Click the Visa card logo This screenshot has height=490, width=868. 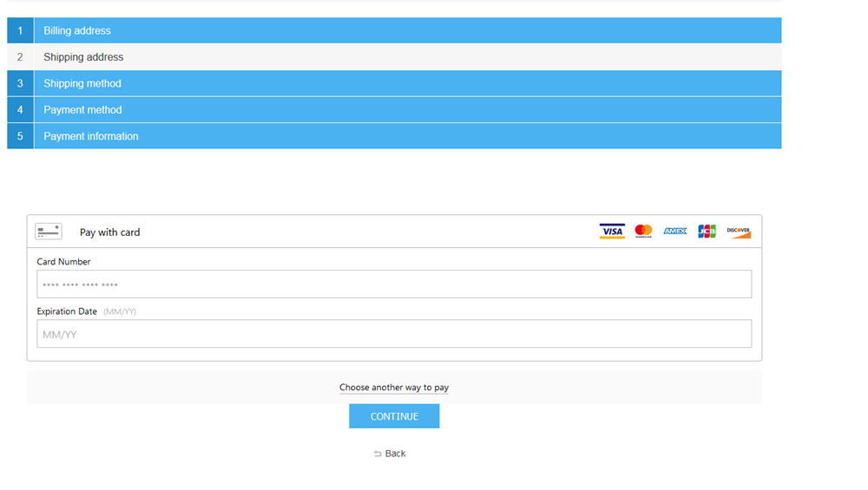[612, 232]
